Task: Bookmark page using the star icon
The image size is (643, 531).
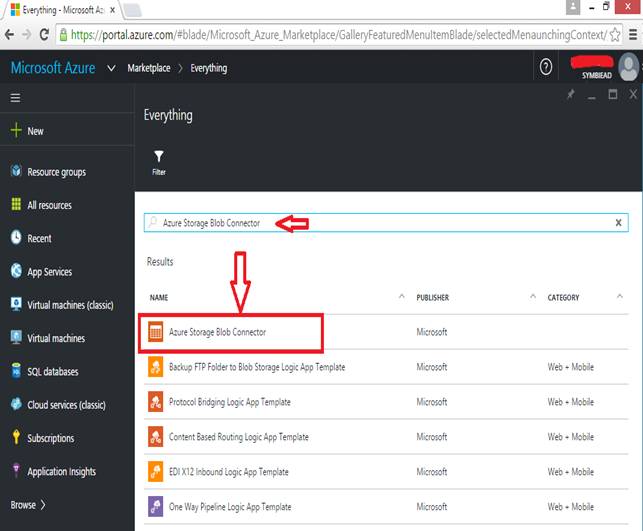Action: tap(614, 35)
